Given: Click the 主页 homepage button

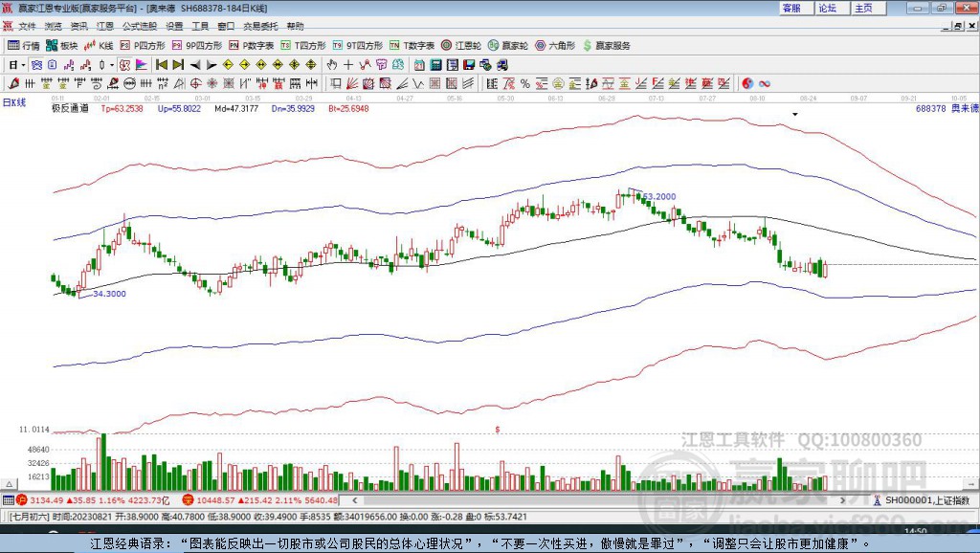Looking at the screenshot, I should [x=864, y=8].
